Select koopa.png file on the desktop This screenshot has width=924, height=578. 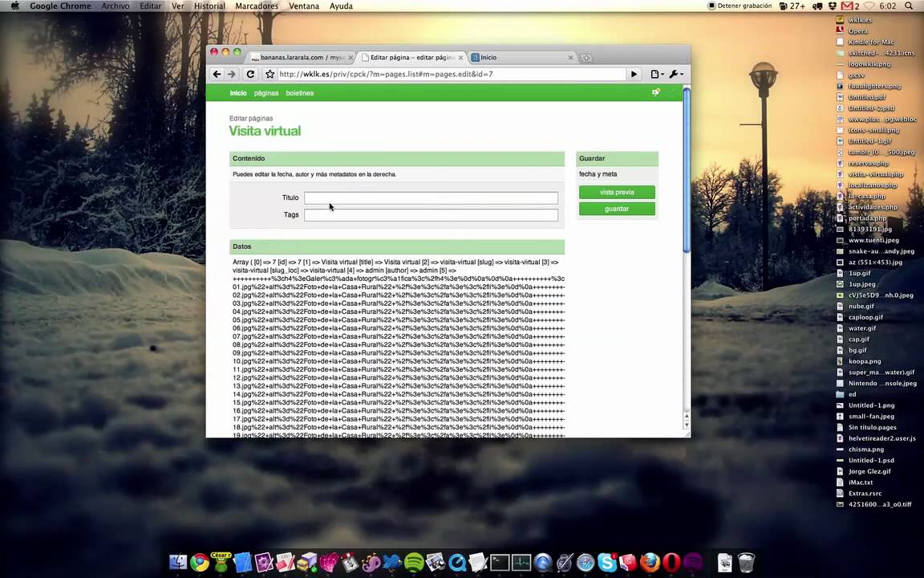859,361
